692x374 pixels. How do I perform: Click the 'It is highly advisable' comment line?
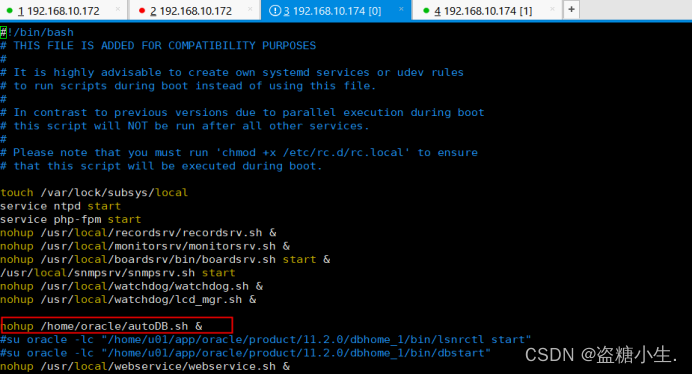tap(232, 72)
